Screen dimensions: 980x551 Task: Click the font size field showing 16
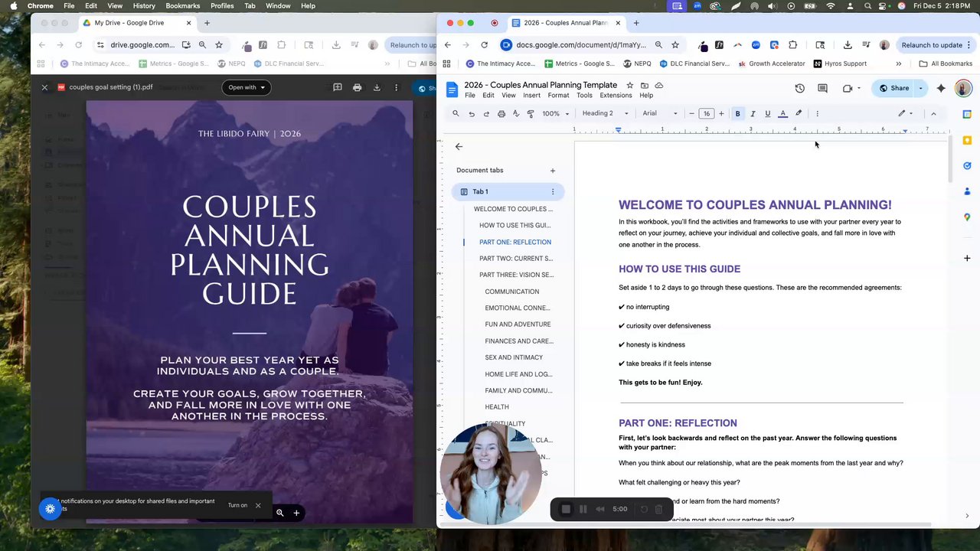(706, 113)
